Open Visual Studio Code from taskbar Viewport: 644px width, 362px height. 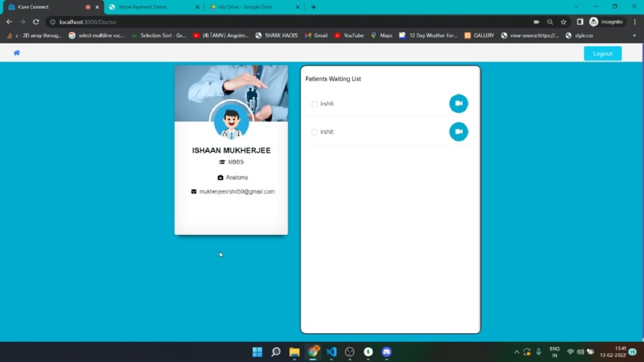click(x=332, y=352)
